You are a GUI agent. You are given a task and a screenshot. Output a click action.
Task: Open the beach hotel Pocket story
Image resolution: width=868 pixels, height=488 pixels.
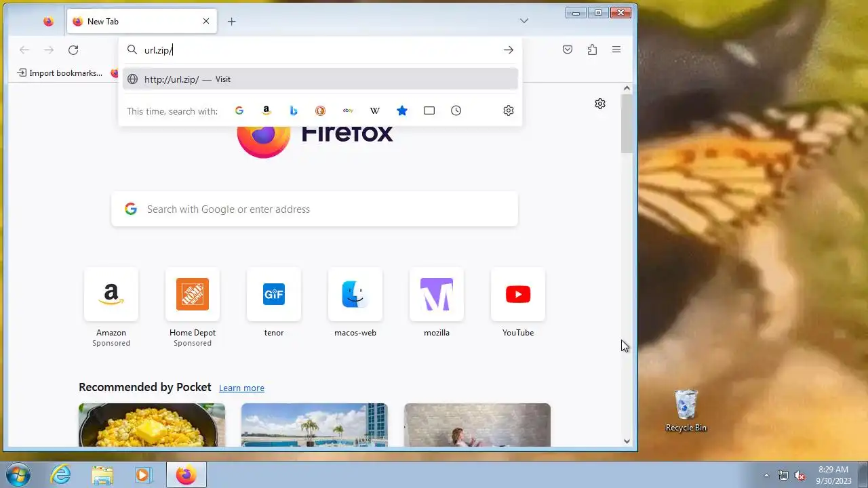315,425
